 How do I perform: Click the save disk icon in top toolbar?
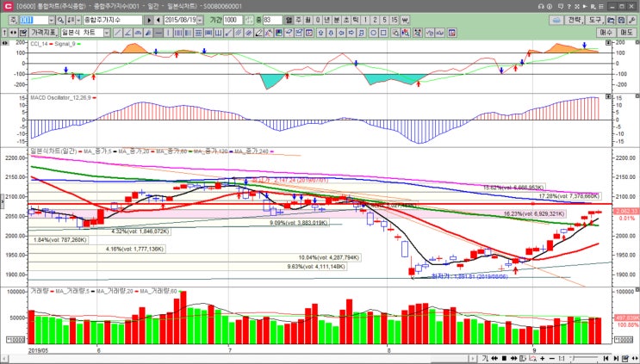(x=621, y=20)
